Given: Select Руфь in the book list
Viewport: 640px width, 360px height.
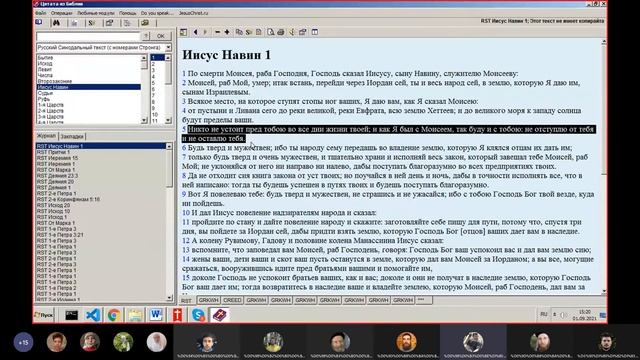Looking at the screenshot, I should coord(44,99).
